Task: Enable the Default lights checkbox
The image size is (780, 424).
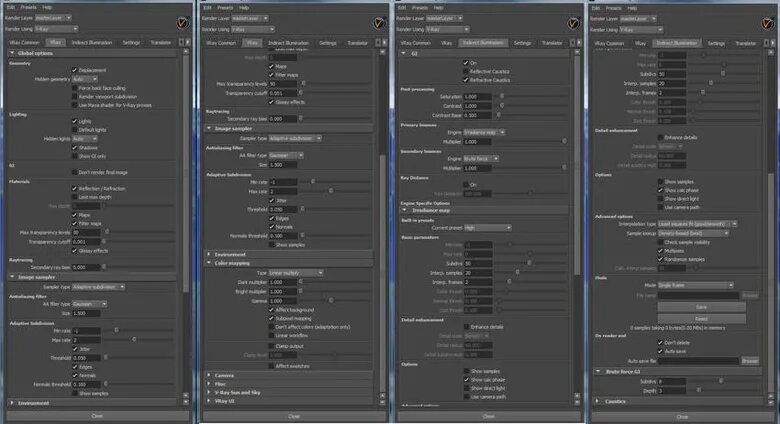Action: pos(75,130)
